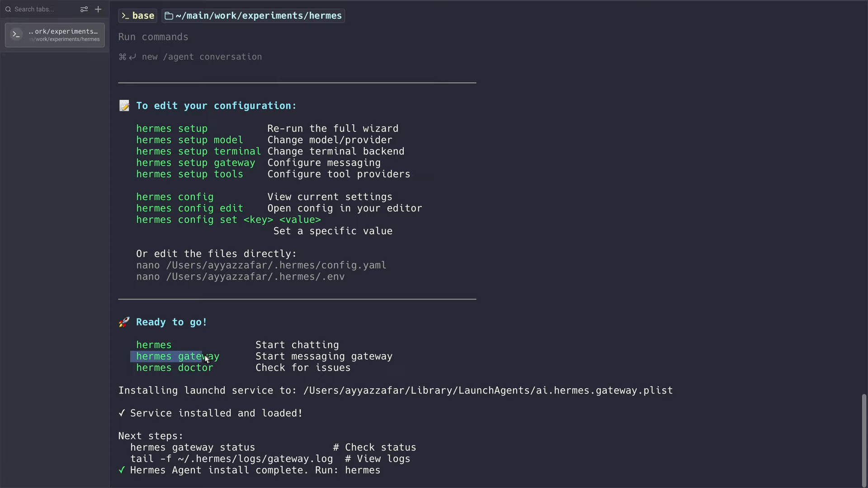Click 'Change terminal backend' description
This screenshot has height=488, width=868.
click(x=336, y=151)
